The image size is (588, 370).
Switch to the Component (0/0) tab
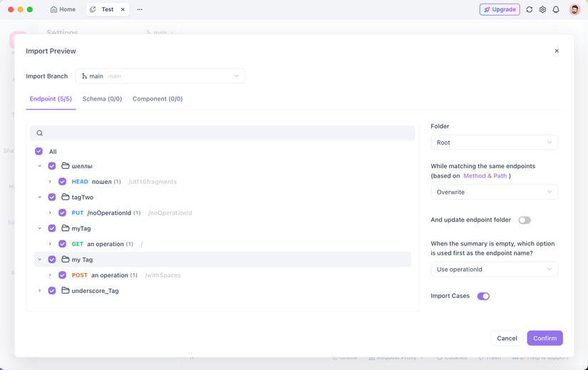158,99
